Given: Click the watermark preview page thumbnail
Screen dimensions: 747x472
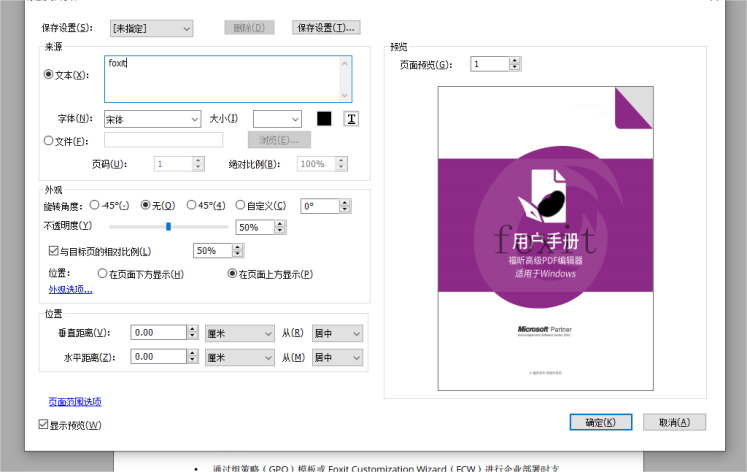Looking at the screenshot, I should click(545, 239).
